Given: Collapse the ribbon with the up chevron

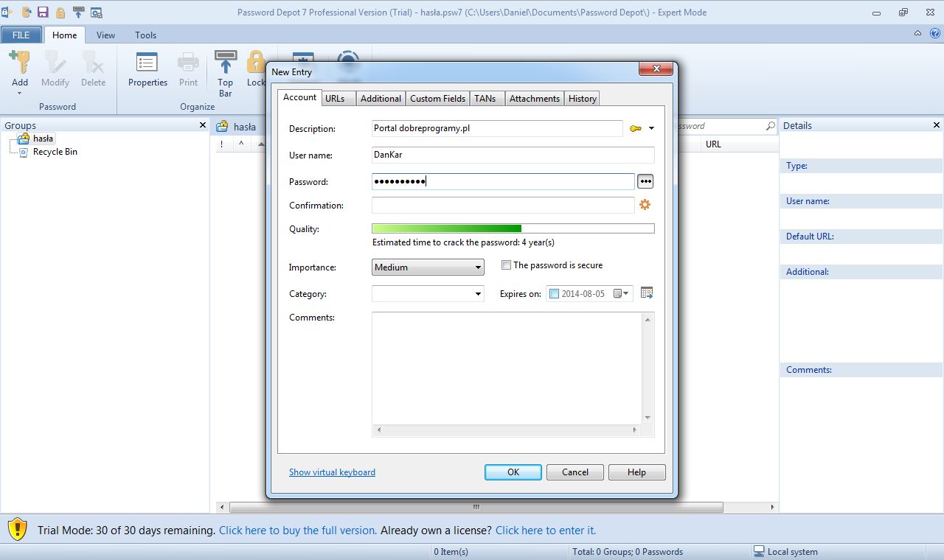Looking at the screenshot, I should 918,33.
